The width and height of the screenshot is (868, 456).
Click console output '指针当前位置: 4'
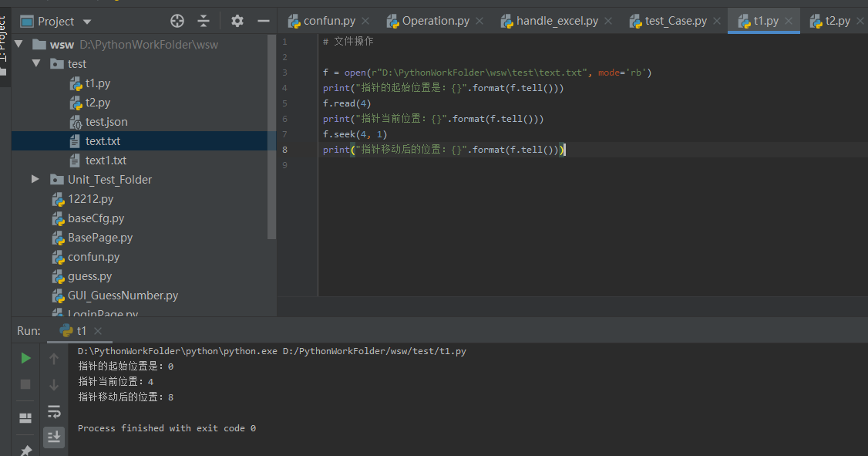(x=116, y=382)
